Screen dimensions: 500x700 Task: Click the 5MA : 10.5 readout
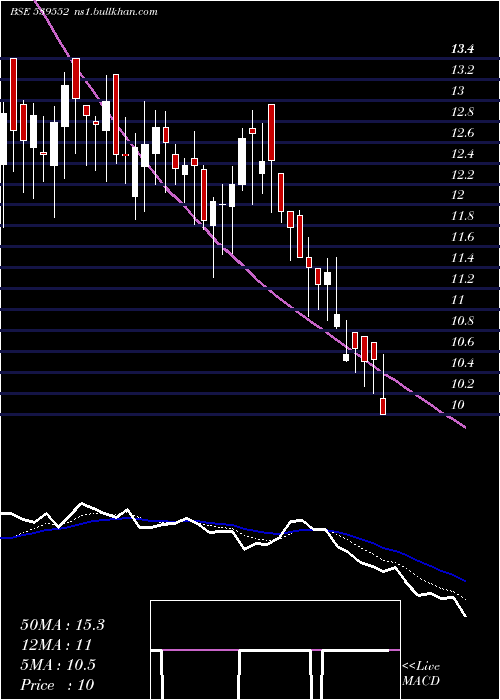58,665
